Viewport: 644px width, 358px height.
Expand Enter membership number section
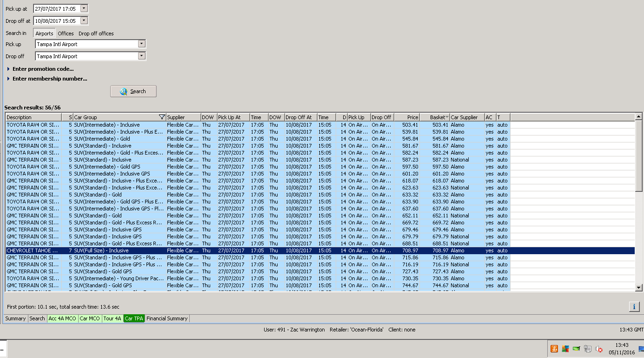click(47, 79)
